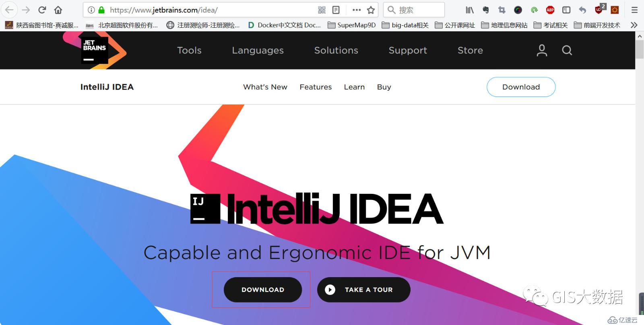Image resolution: width=644 pixels, height=325 pixels.
Task: Click the browser search input field
Action: pos(414,10)
